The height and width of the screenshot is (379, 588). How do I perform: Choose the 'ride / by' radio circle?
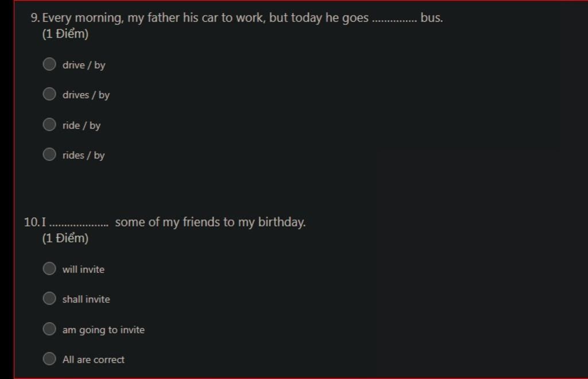pos(49,124)
